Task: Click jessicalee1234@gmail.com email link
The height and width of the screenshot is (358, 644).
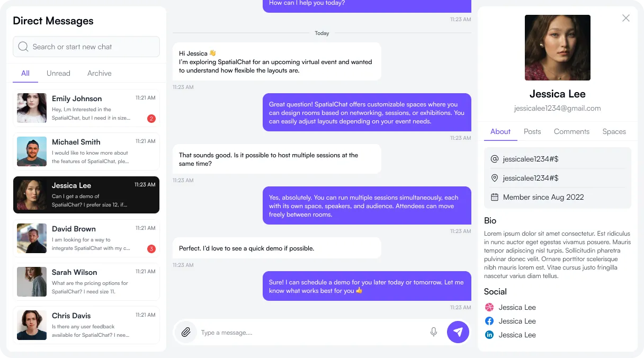Action: [x=558, y=108]
